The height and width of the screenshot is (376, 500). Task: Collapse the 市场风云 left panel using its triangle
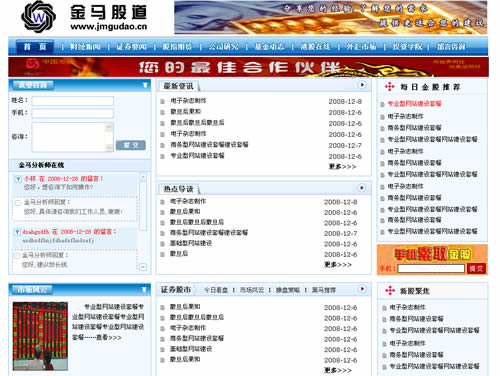144,290
